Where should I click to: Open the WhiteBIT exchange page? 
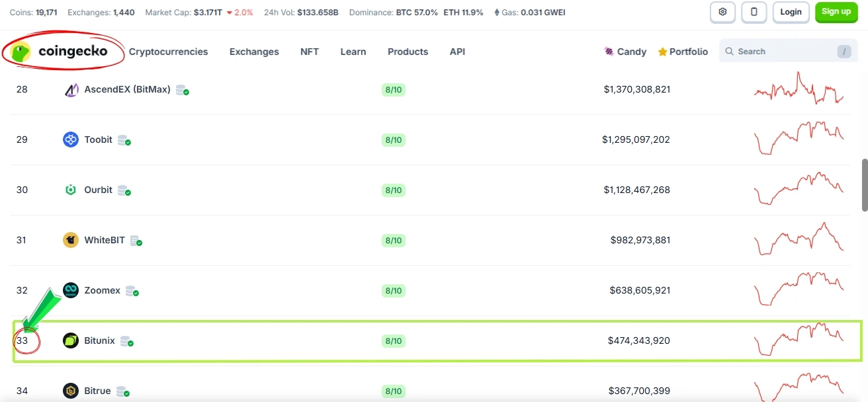[105, 240]
